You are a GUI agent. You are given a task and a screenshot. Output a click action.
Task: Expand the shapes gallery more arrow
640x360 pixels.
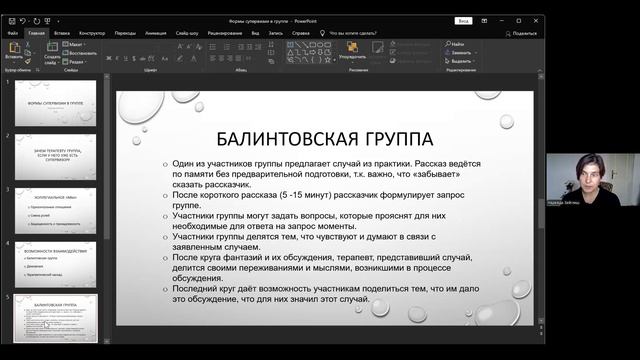[335, 60]
